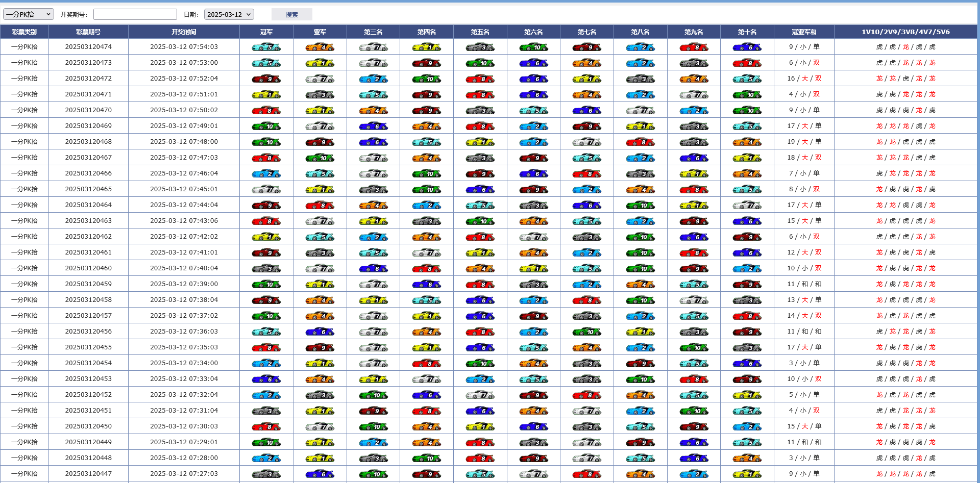Focus the 开奖期号 input field
Screen dimensions: 980x483
pos(135,14)
